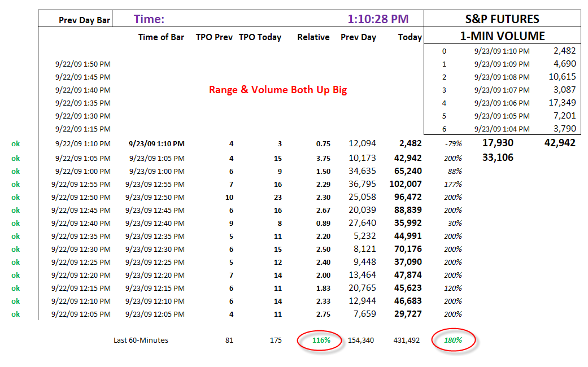Click the Relative column header
588x367 pixels.
pyautogui.click(x=313, y=37)
